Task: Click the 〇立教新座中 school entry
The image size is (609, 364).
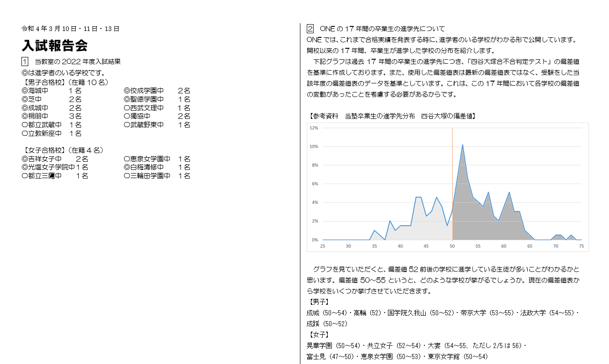Action: point(41,133)
